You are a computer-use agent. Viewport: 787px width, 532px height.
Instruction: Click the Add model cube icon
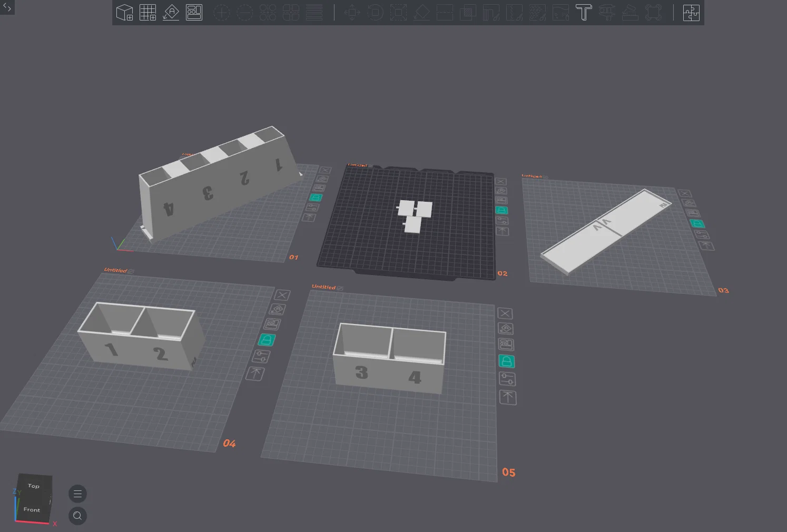coord(124,12)
